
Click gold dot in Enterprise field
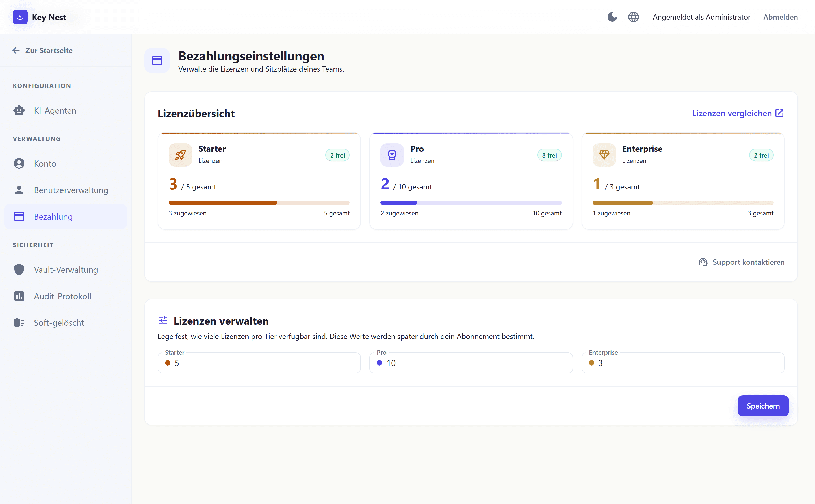click(x=592, y=363)
